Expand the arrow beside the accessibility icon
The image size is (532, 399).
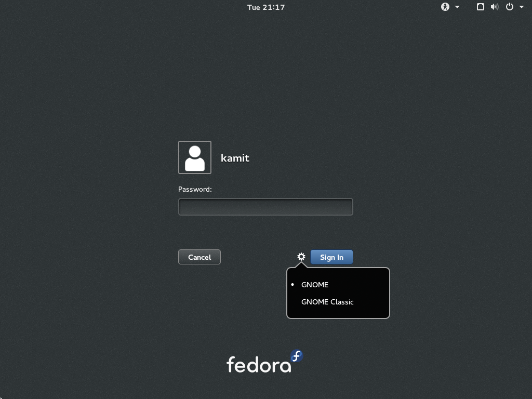457,7
